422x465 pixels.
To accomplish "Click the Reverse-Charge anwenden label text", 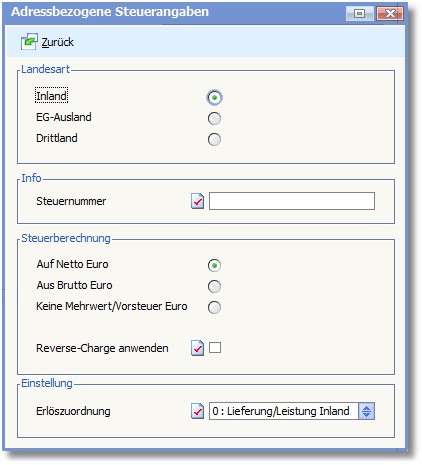I will (x=102, y=348).
